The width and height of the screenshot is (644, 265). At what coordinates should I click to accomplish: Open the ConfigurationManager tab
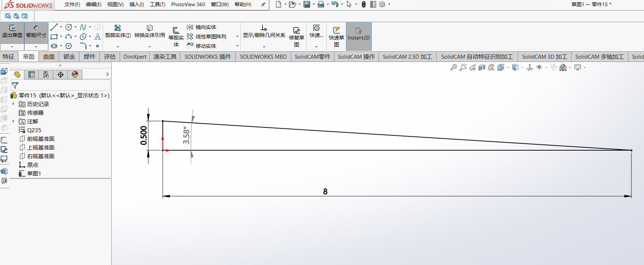[46, 75]
